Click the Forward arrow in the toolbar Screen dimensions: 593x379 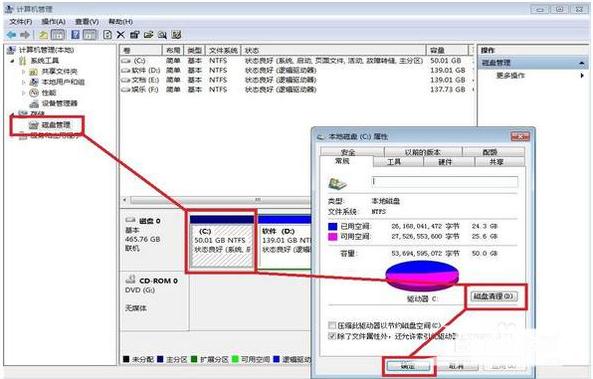click(x=25, y=35)
